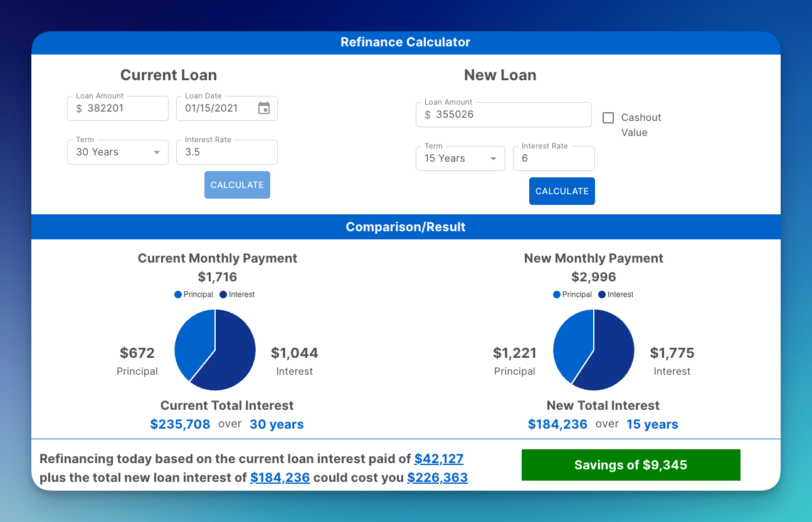This screenshot has width=812, height=522.
Task: Click into the New Loan Amount input field
Action: point(504,115)
